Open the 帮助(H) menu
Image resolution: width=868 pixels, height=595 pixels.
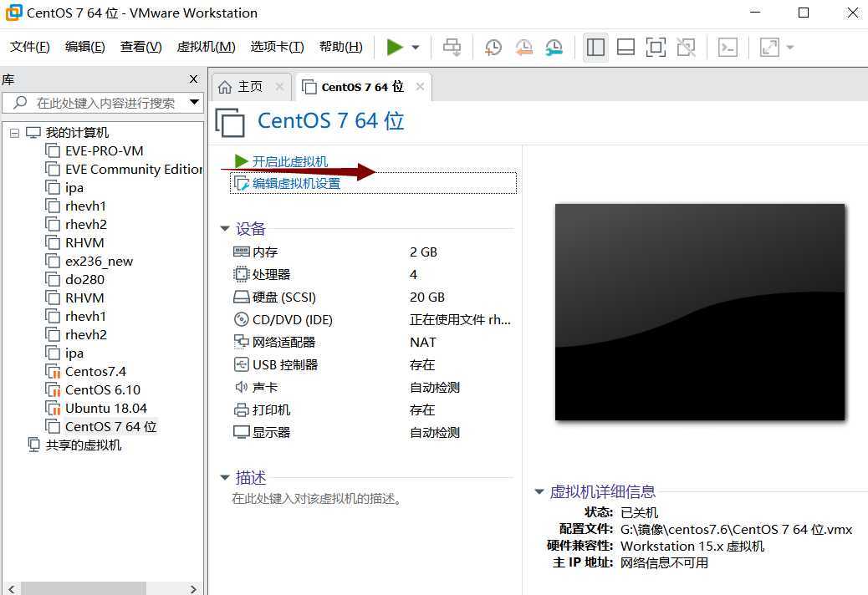pos(341,47)
